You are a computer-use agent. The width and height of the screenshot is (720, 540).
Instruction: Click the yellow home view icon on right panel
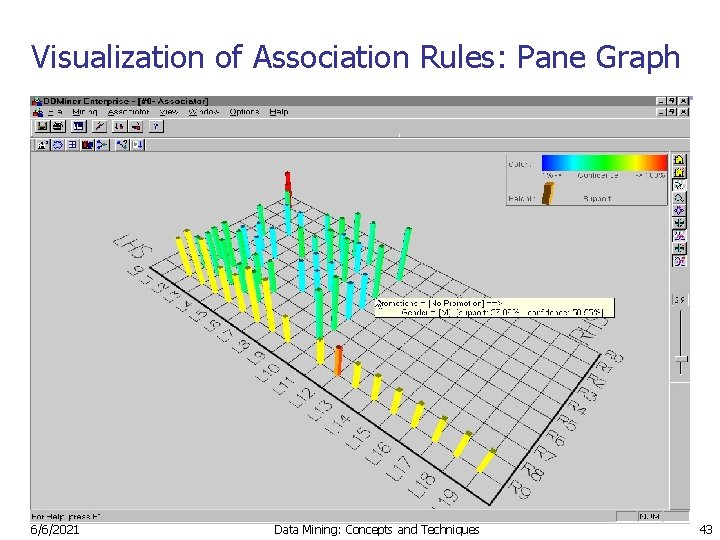pyautogui.click(x=679, y=159)
